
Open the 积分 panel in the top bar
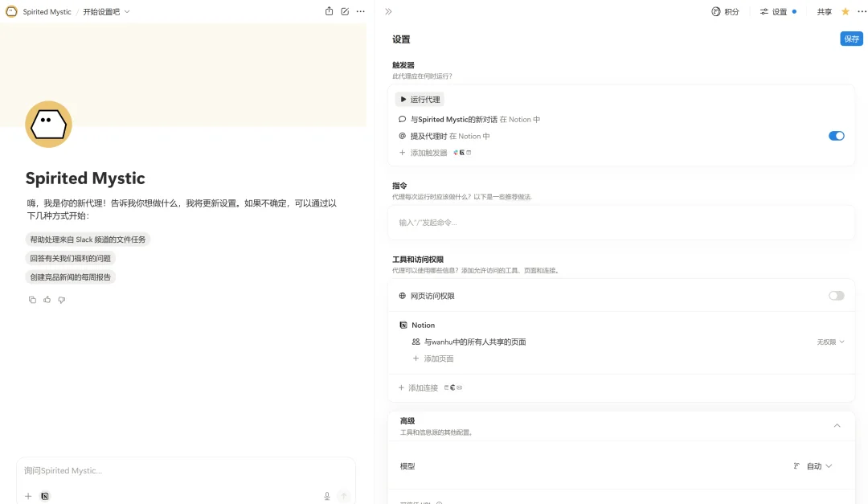pos(725,11)
